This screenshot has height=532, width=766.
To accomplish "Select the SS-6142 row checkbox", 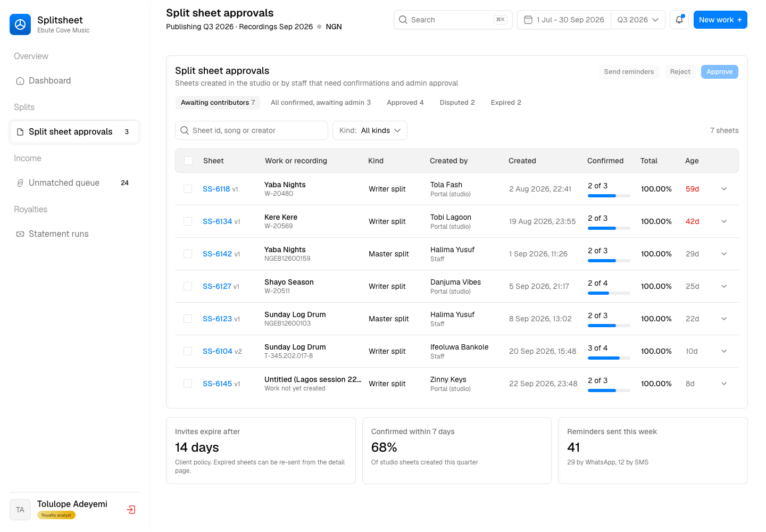I will [x=188, y=254].
